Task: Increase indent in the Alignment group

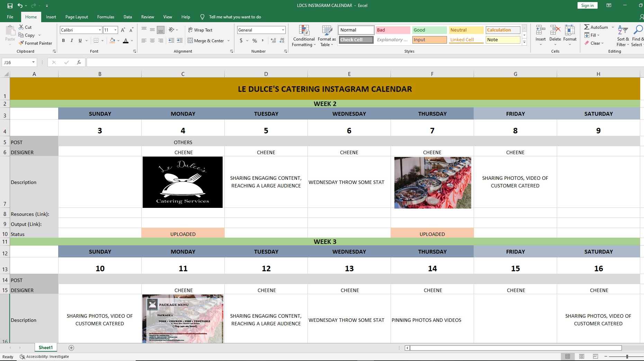Action: click(x=180, y=41)
